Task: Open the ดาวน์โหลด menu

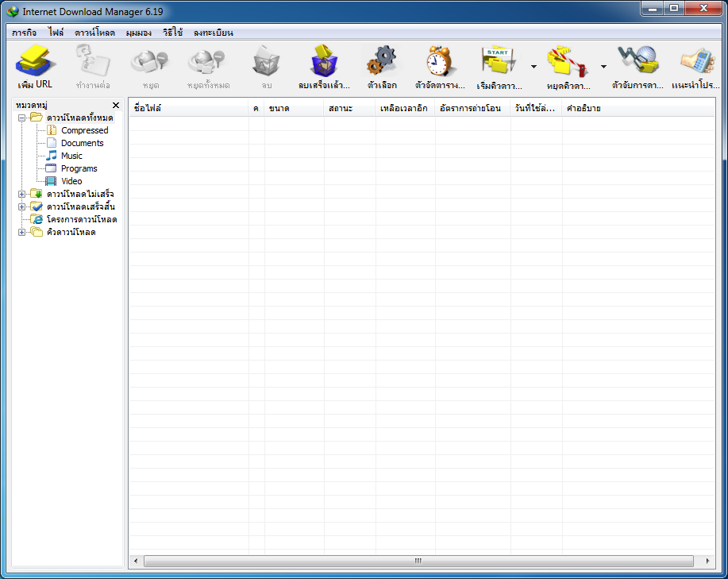Action: [94, 33]
